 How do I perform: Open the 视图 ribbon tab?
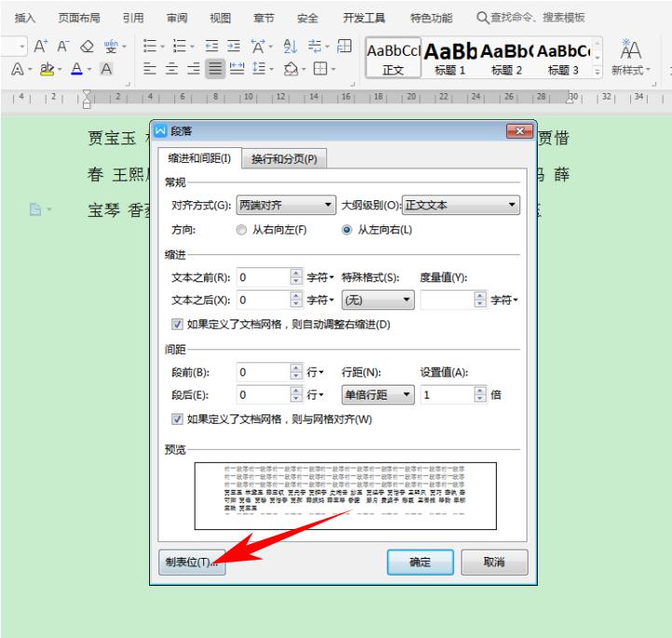(x=220, y=18)
